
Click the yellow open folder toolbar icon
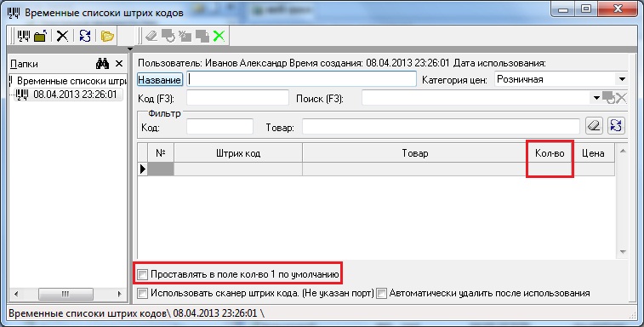pos(107,37)
